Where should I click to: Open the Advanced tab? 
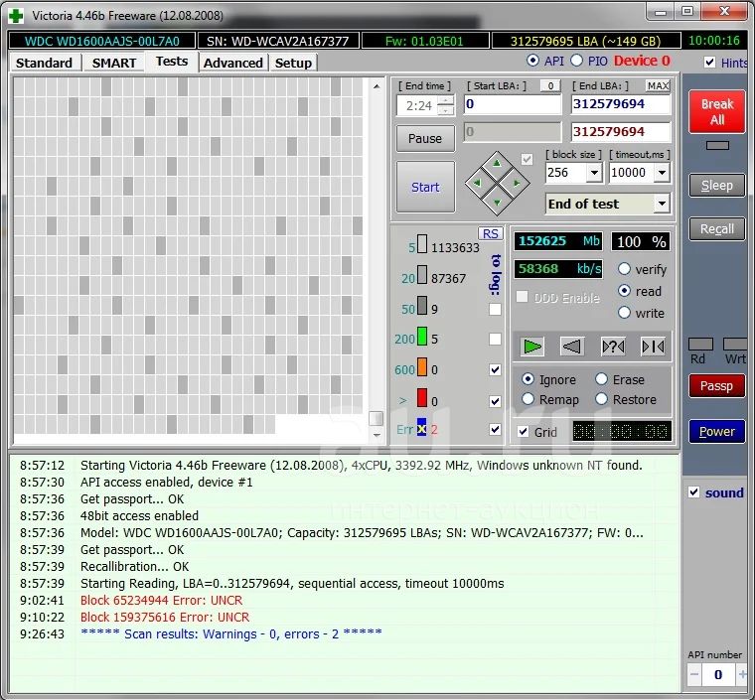pyautogui.click(x=233, y=63)
